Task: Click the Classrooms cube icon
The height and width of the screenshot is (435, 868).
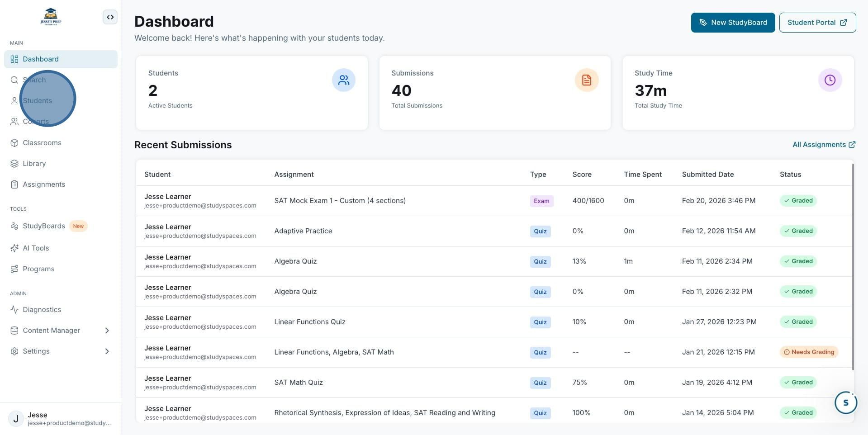Action: (14, 143)
